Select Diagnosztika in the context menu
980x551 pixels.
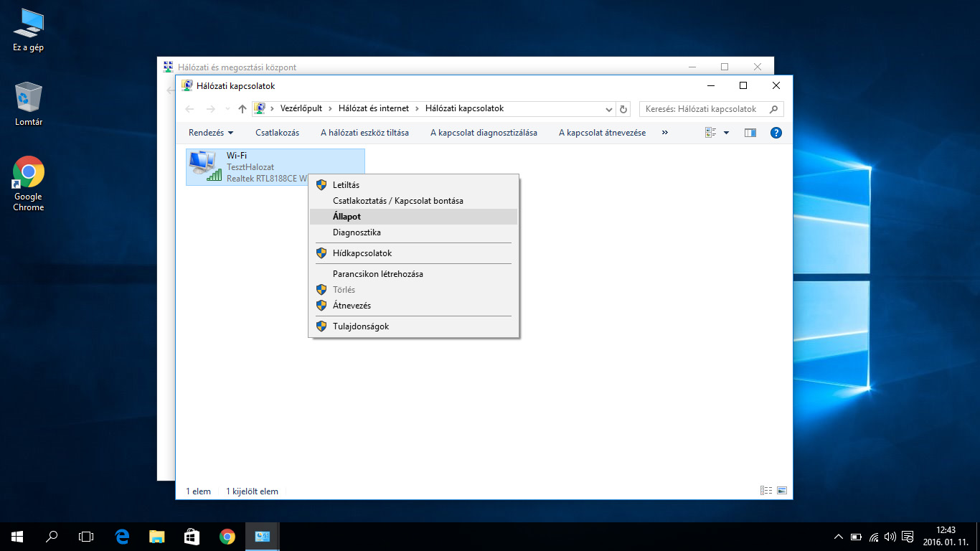click(357, 232)
